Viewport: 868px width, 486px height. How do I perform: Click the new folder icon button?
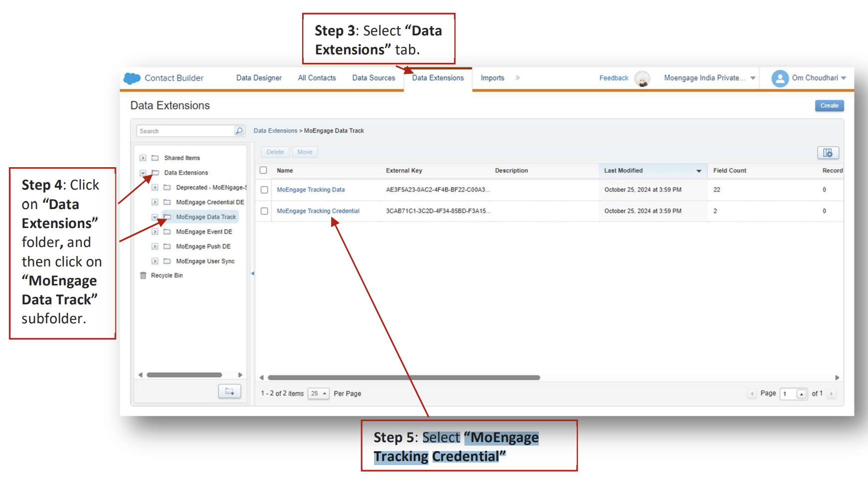(x=230, y=392)
